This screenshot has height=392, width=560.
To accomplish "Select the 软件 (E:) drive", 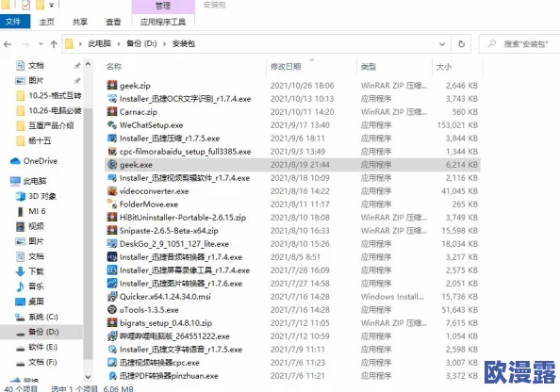I will [x=37, y=347].
